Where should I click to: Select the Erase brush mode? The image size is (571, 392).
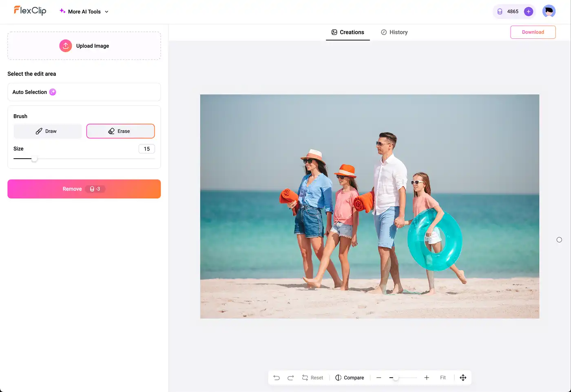pyautogui.click(x=120, y=131)
